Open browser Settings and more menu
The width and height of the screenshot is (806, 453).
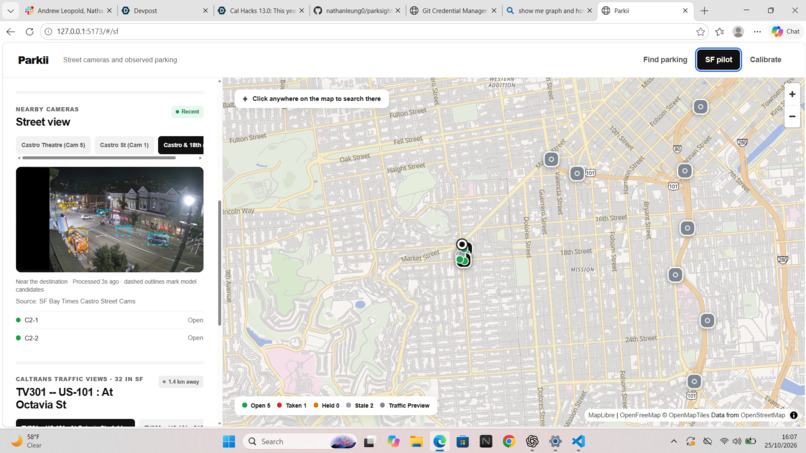(x=757, y=31)
